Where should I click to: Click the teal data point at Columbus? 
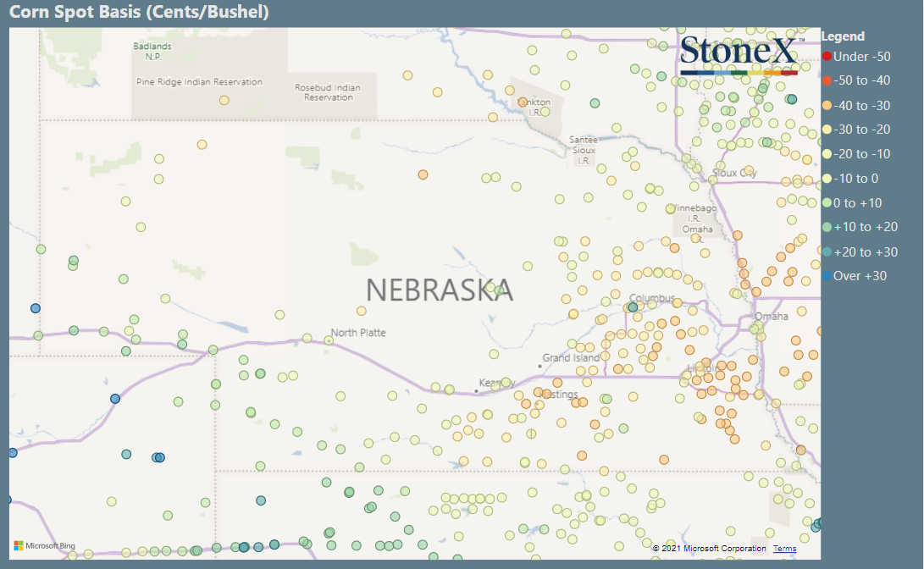tap(633, 307)
